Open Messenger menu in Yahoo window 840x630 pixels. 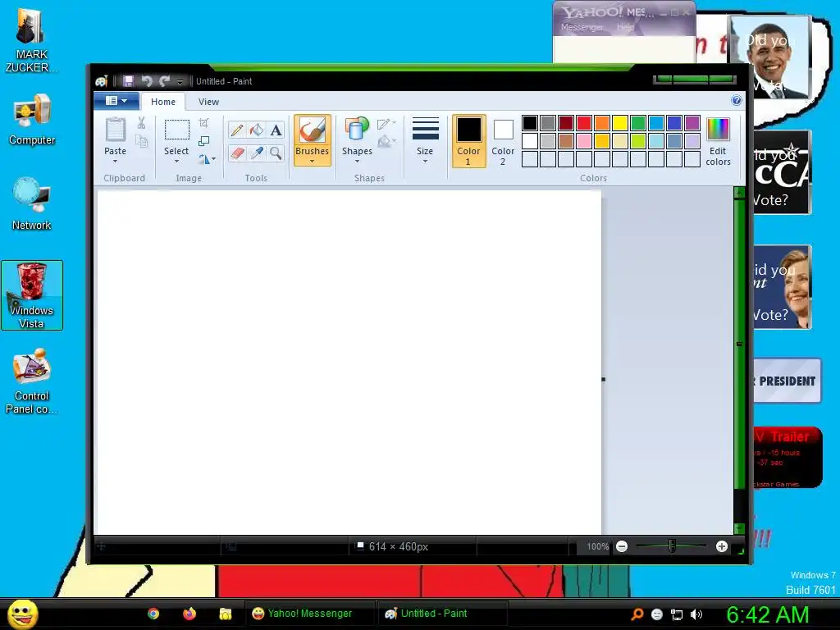pyautogui.click(x=582, y=27)
